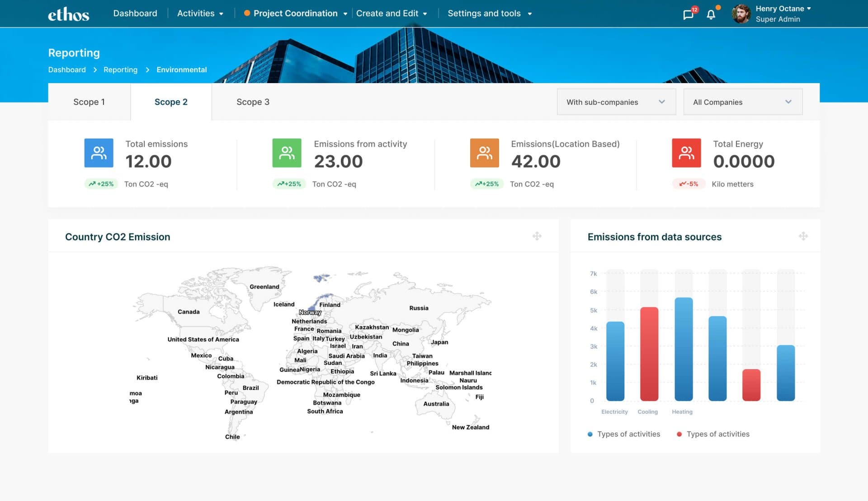The image size is (868, 501).
Task: Click the move handle on Country CO2 Emission panel
Action: tap(536, 236)
